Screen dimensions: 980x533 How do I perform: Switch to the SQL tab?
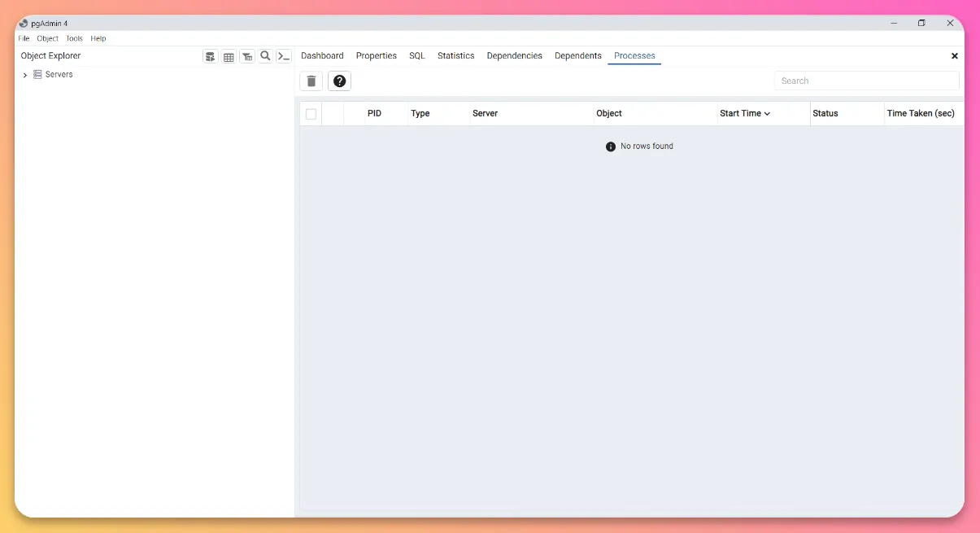tap(417, 56)
